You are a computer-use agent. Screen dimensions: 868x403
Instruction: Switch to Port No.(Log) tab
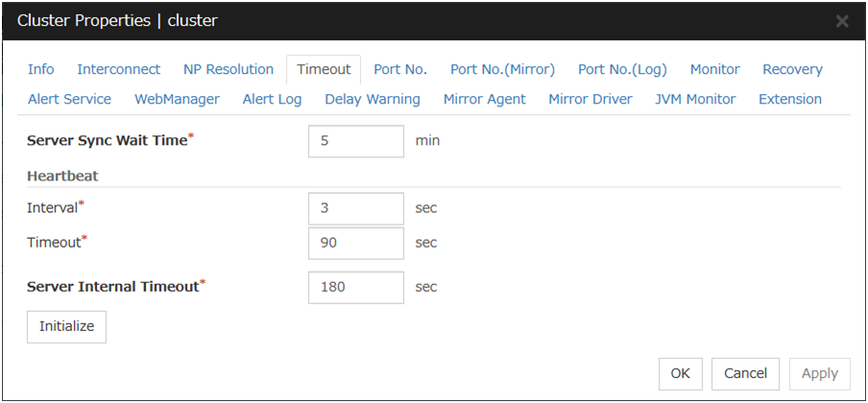[622, 69]
